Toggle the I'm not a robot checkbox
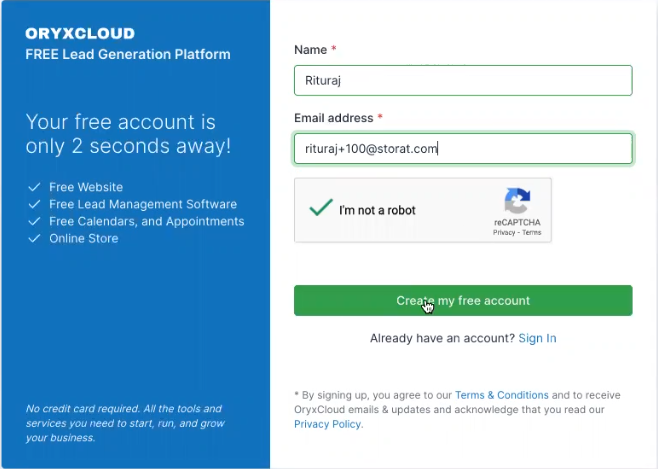This screenshot has height=469, width=658. pos(321,208)
